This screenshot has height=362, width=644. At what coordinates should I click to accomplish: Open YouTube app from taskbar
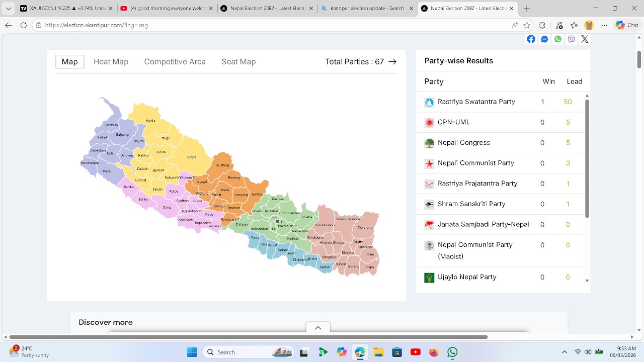[416, 352]
